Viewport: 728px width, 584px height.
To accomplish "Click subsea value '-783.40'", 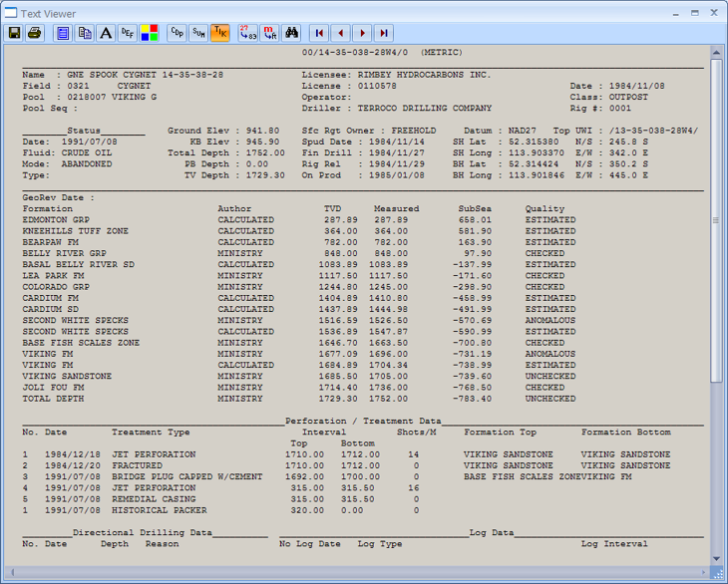I will [x=472, y=399].
